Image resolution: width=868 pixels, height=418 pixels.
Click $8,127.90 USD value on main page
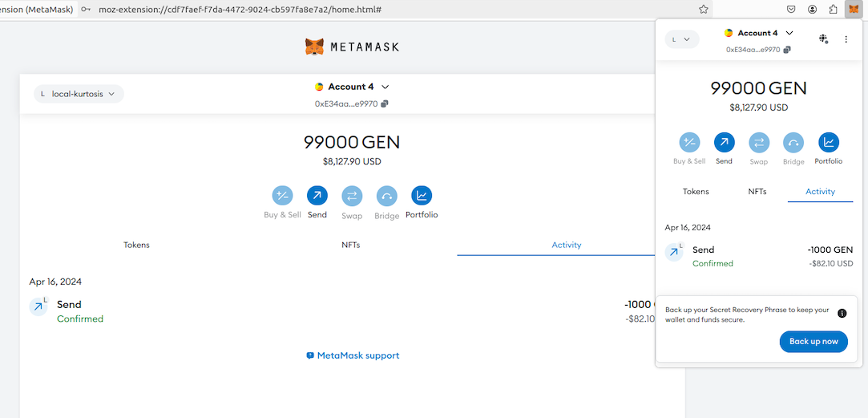point(352,162)
